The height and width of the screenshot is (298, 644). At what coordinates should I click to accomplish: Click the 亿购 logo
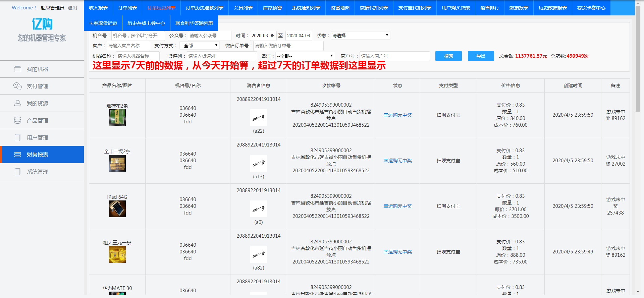(x=42, y=24)
